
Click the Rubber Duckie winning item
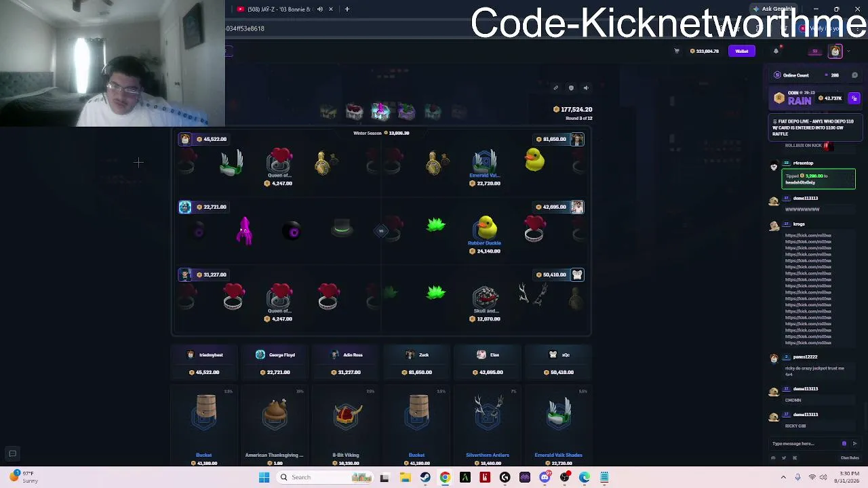coord(485,234)
